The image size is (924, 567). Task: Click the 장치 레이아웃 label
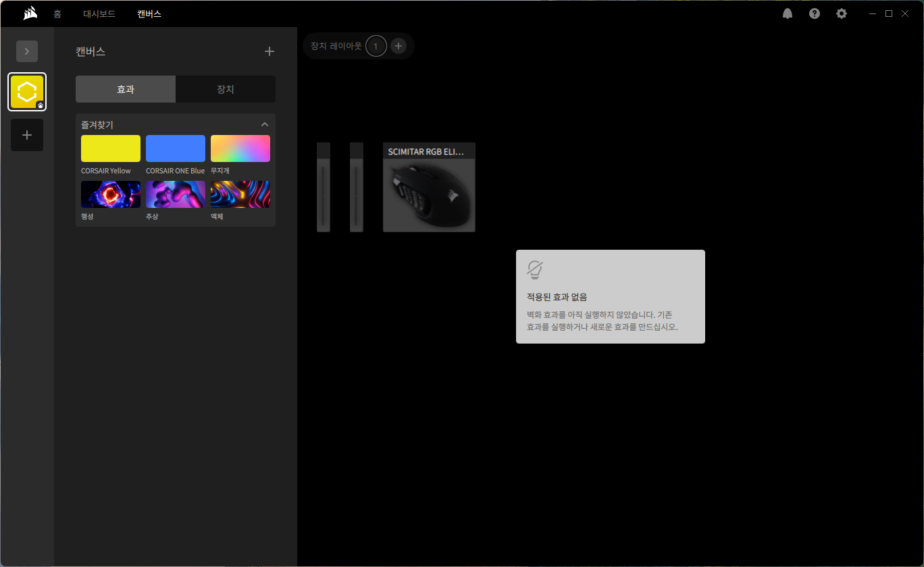click(336, 46)
